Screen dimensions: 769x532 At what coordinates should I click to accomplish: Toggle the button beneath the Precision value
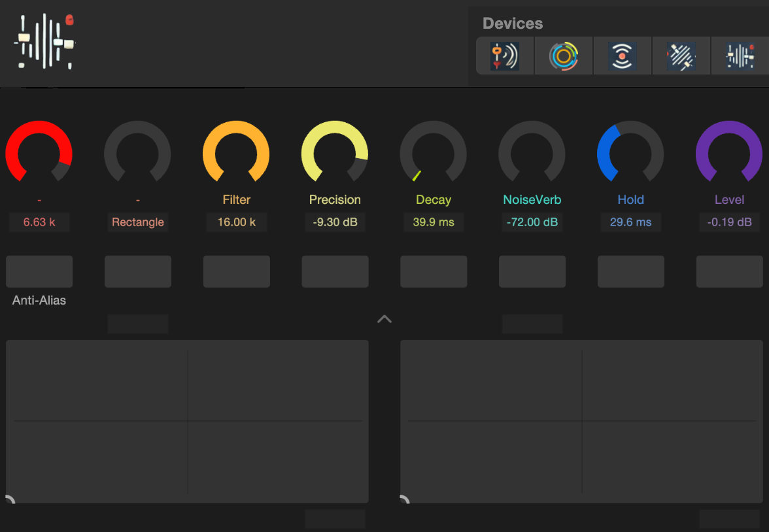[x=335, y=271]
